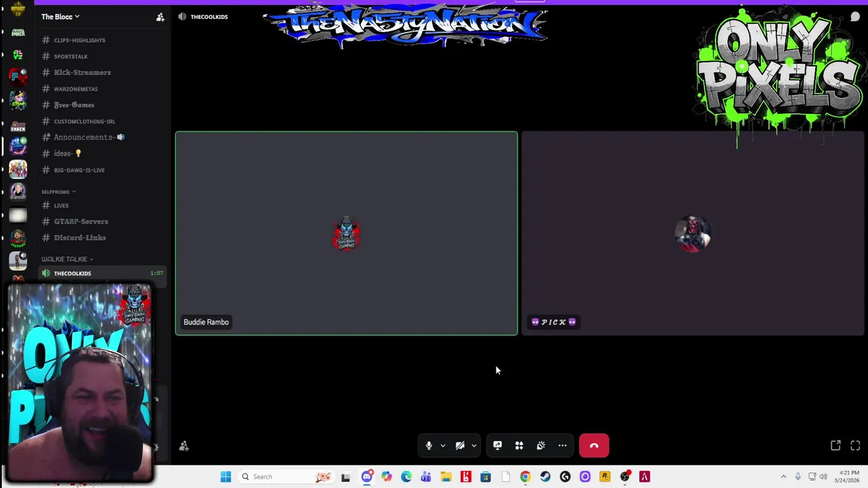Open the CLIPS-HIGHLIGHTS channel
Viewport: 868px width, 488px height.
point(79,40)
